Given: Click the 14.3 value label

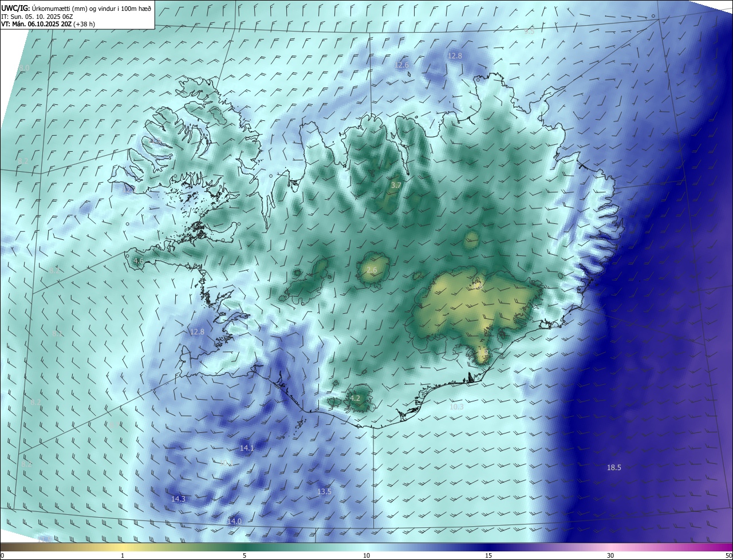Looking at the screenshot, I should pyautogui.click(x=178, y=499).
